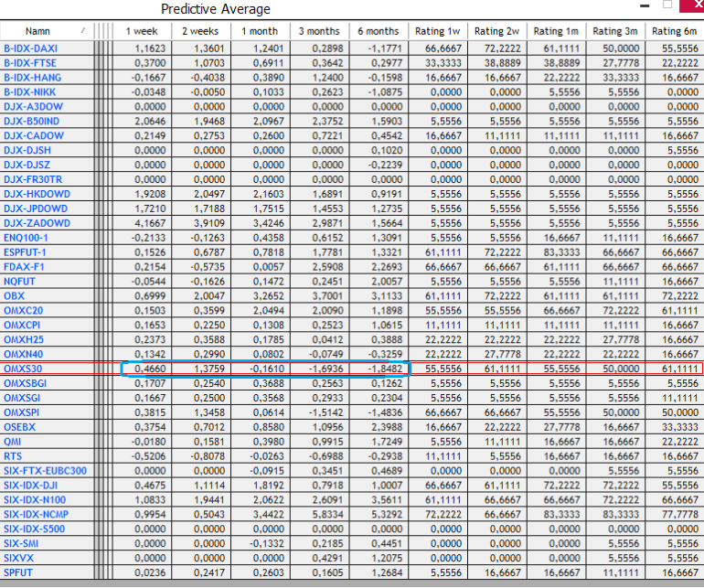Viewport: 704px width, 588px height.
Task: Select OMXC20 in the name column
Action: [x=24, y=310]
